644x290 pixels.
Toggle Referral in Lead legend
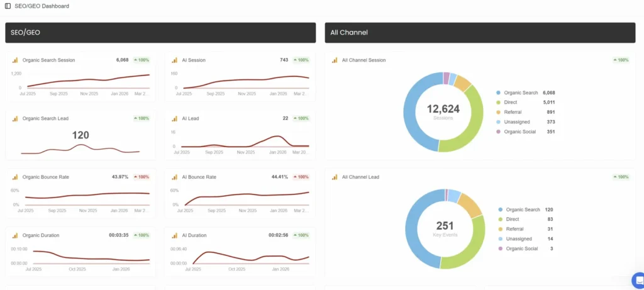(x=511, y=229)
